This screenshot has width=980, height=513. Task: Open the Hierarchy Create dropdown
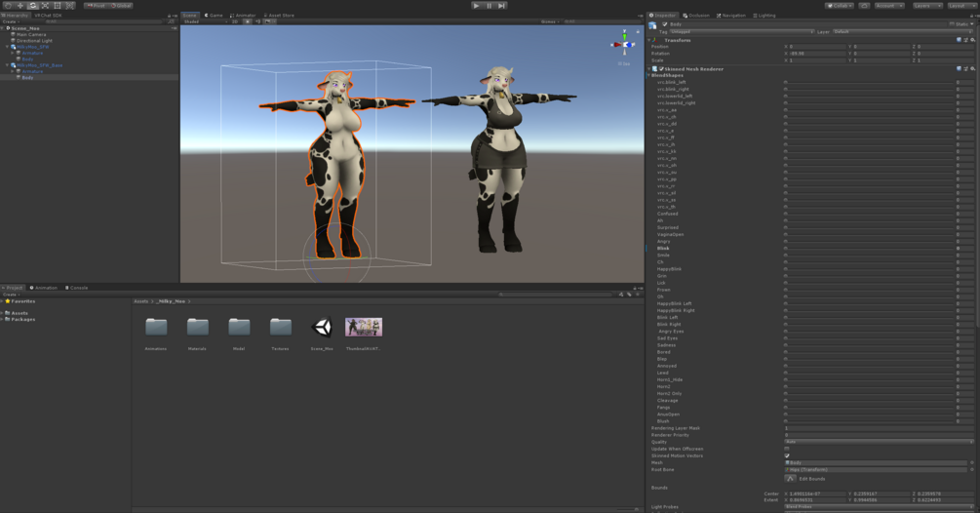(x=11, y=21)
